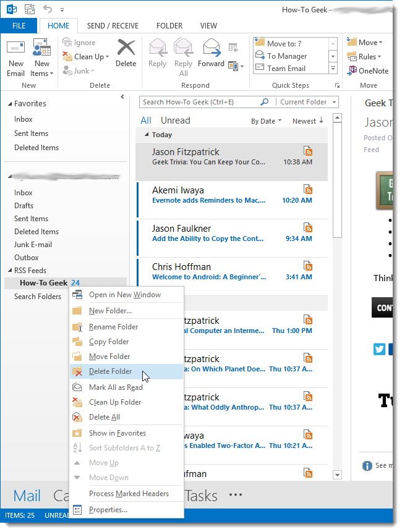Show the Unread messages filter

(175, 120)
